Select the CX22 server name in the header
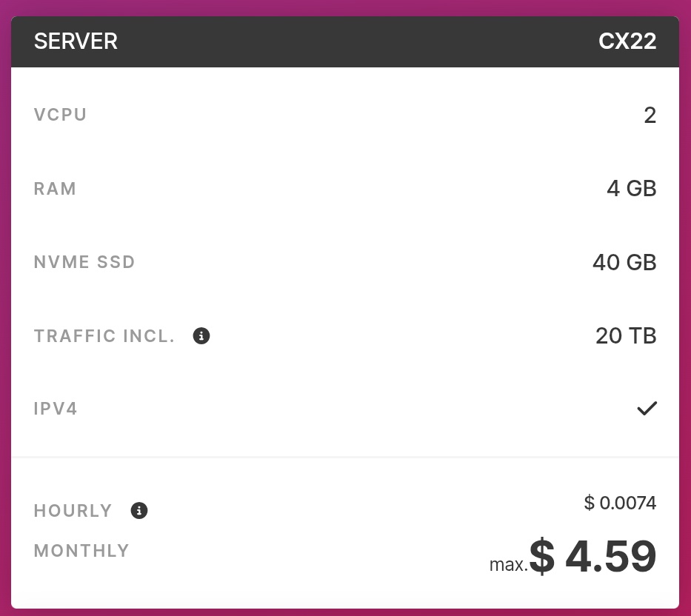The width and height of the screenshot is (691, 616). (627, 41)
